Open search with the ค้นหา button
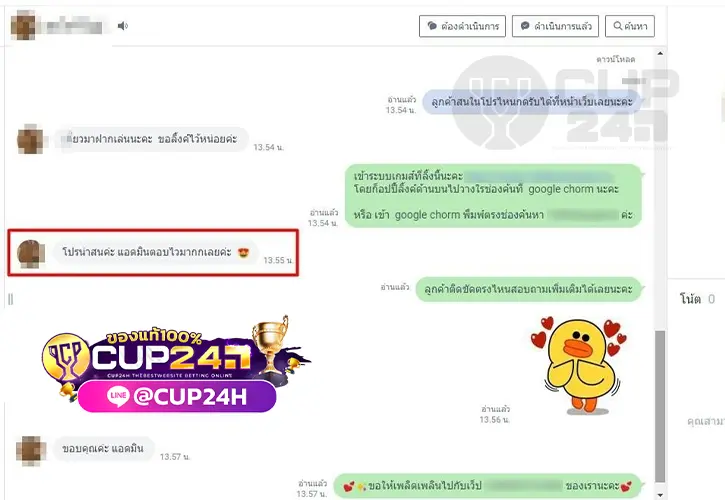The width and height of the screenshot is (725, 500). pos(630,26)
